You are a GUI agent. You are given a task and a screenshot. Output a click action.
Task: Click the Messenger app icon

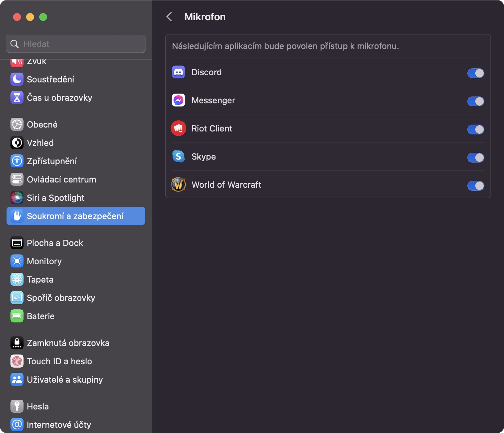(x=178, y=100)
